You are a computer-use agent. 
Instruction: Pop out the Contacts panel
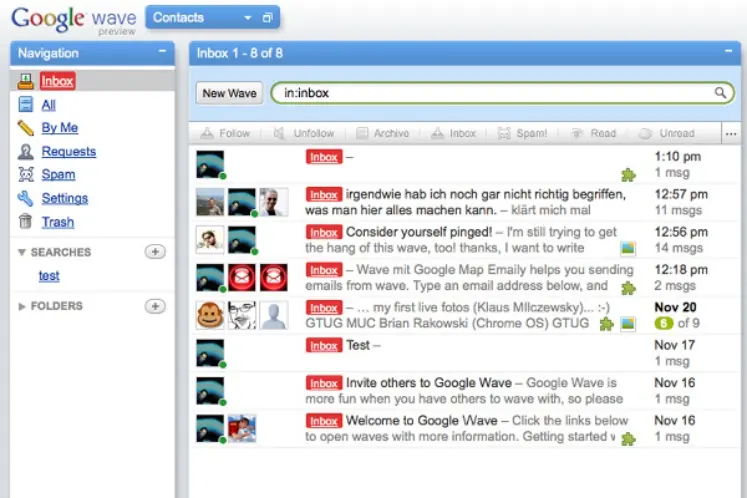point(267,18)
